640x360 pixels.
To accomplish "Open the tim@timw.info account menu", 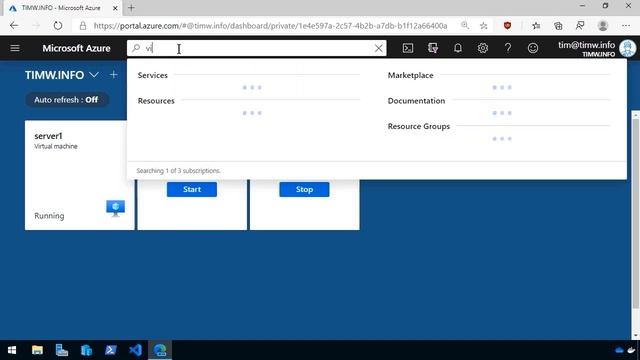I will pos(586,49).
